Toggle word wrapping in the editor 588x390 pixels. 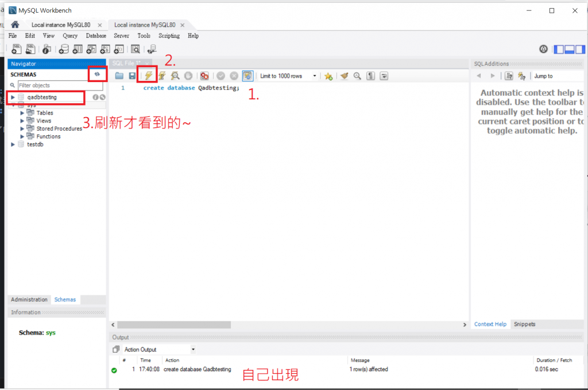(x=384, y=76)
